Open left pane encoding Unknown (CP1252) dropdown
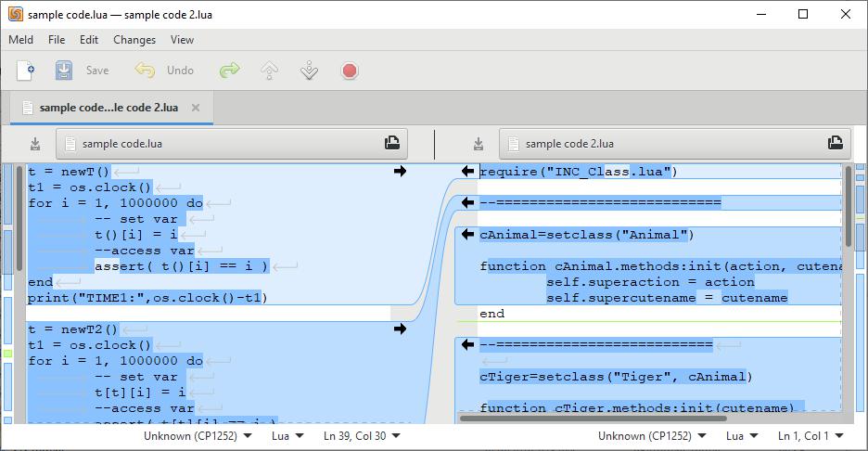 tap(198, 436)
